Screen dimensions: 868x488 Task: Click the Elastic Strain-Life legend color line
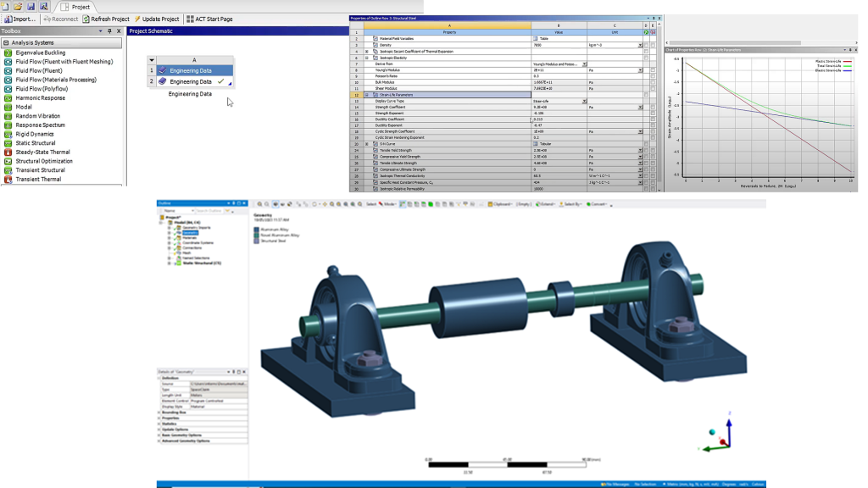coord(848,70)
